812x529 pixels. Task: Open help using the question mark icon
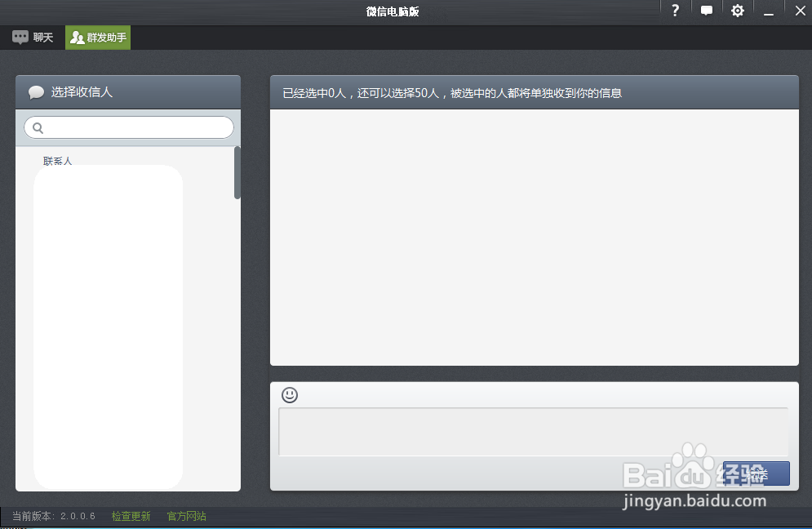tap(675, 11)
